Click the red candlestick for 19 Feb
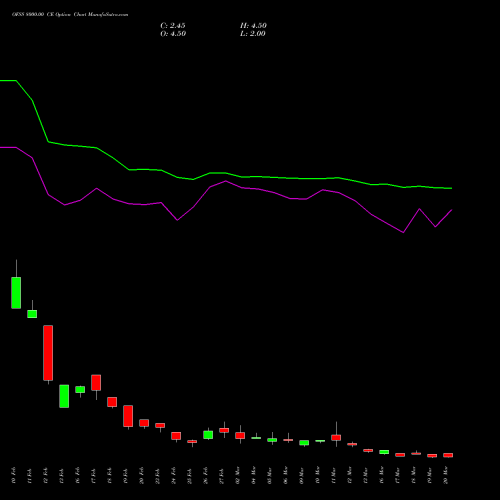Image resolution: width=500 pixels, height=500 pixels. coord(128,416)
